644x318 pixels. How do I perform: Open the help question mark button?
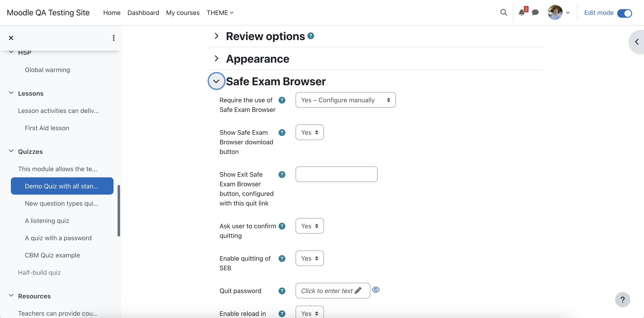[x=622, y=299]
